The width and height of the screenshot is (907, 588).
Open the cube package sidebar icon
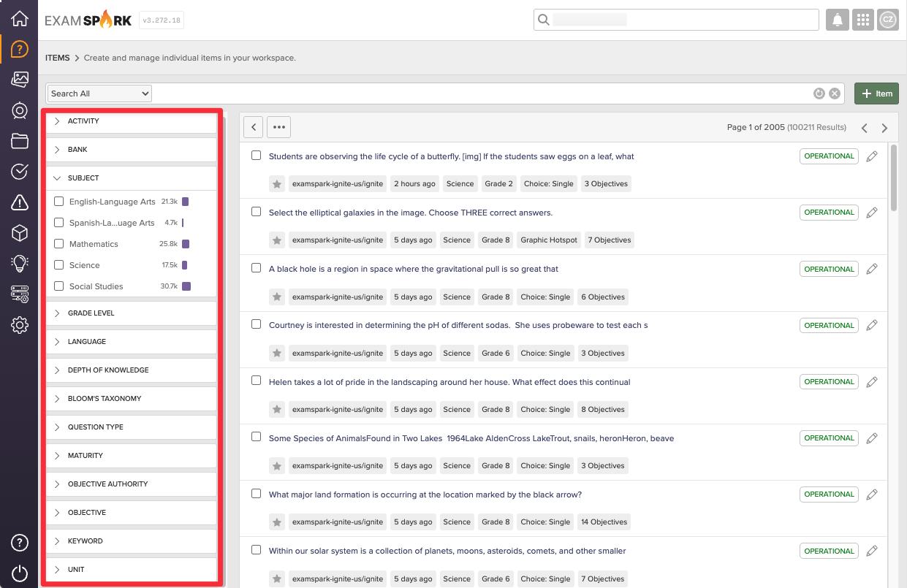pyautogui.click(x=20, y=233)
